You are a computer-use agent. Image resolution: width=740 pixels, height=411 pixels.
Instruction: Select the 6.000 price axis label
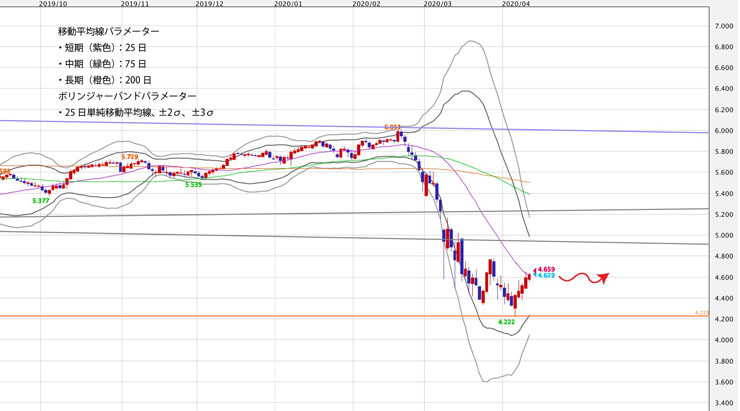pyautogui.click(x=724, y=131)
